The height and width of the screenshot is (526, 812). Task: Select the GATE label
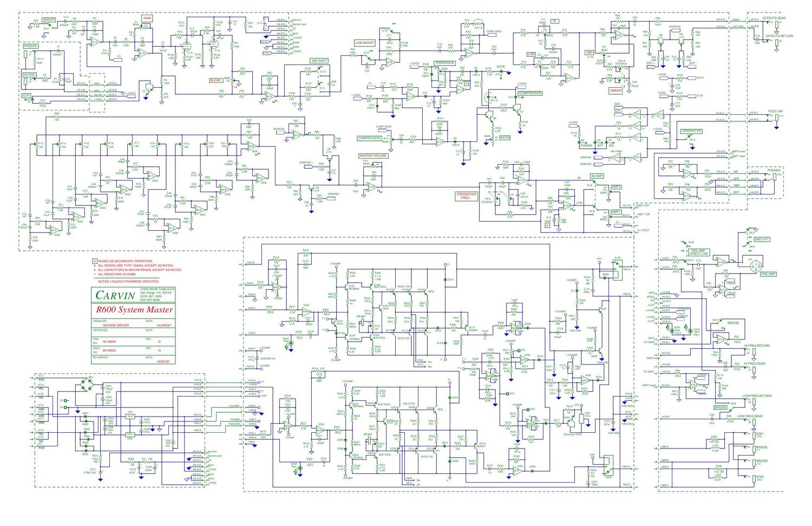501,67
